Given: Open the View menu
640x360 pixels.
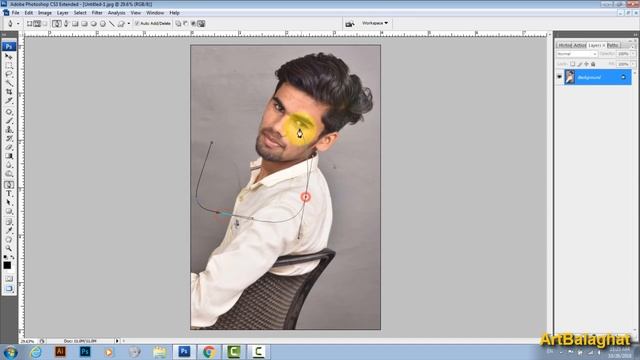Looking at the screenshot, I should pos(136,13).
